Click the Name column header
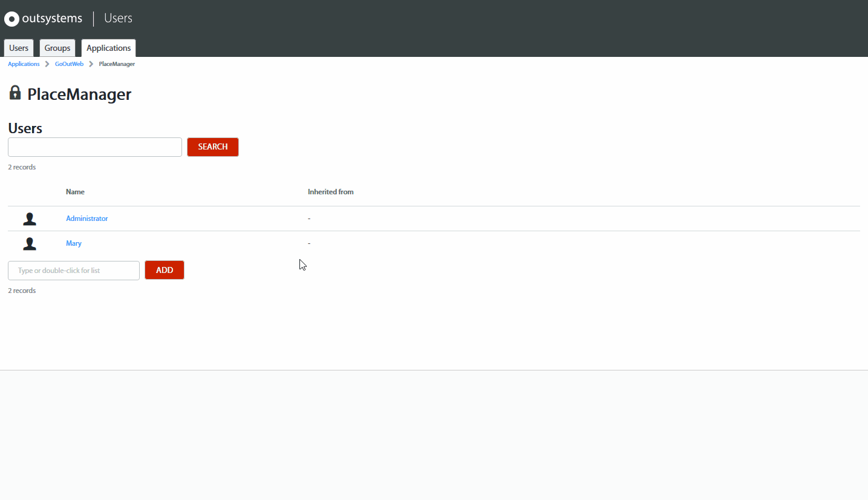 75,191
